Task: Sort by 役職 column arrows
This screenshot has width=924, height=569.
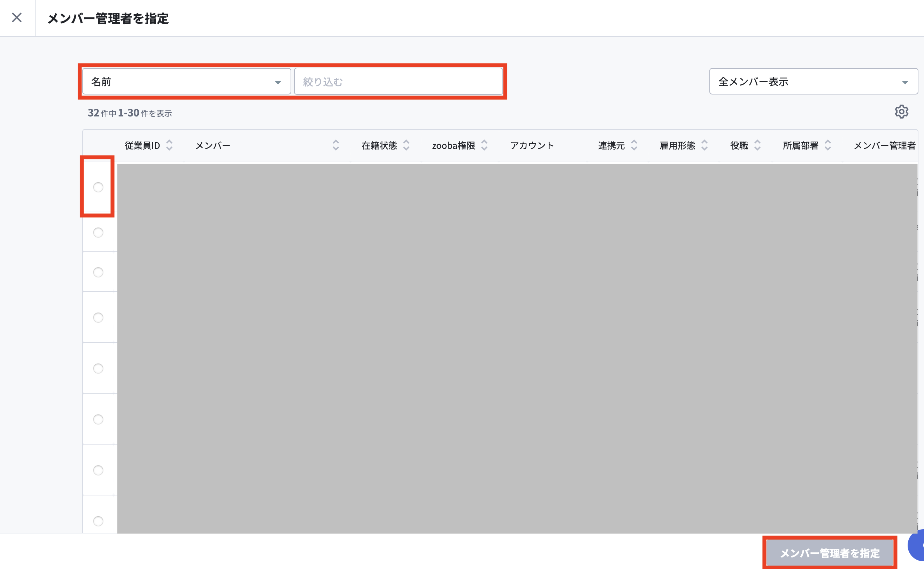Action: [x=757, y=145]
